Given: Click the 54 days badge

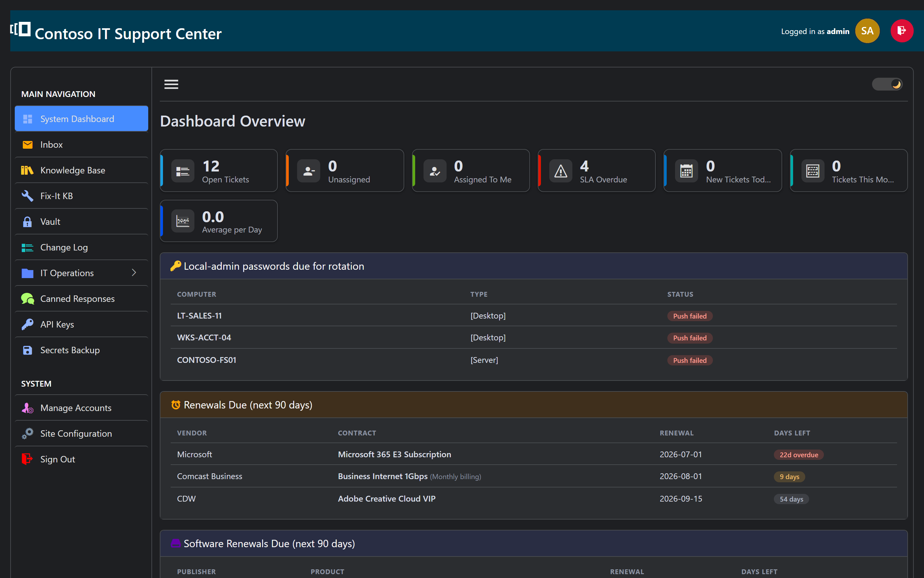Looking at the screenshot, I should click(791, 499).
